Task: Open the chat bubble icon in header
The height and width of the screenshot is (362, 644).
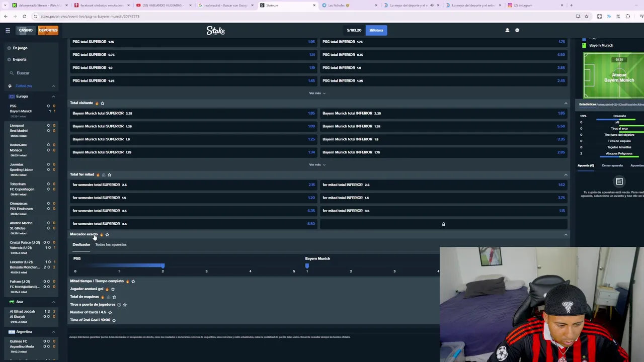Action: 517,30
